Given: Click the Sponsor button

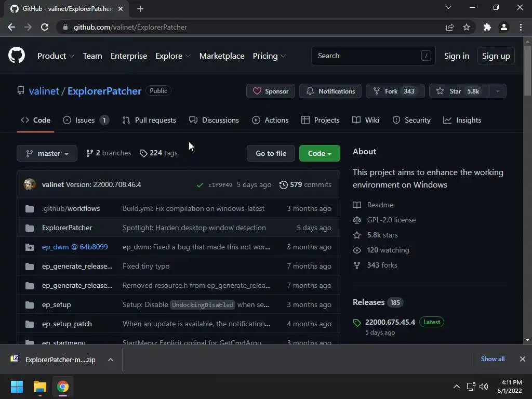Looking at the screenshot, I should [x=270, y=91].
